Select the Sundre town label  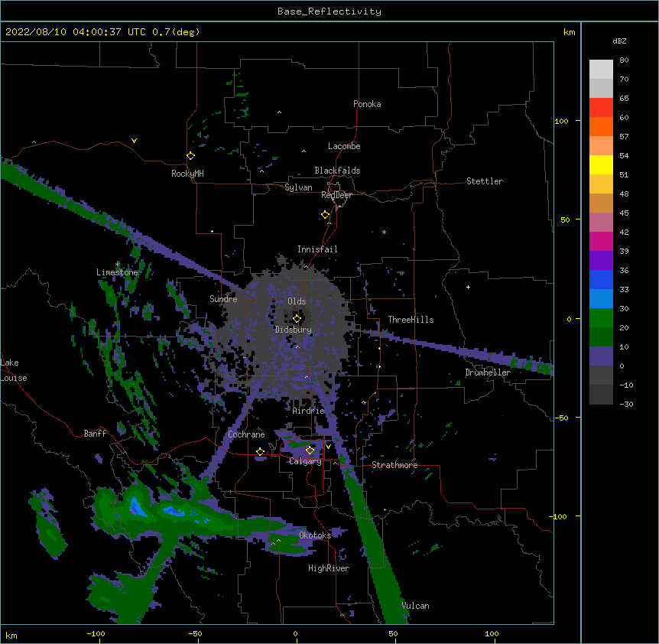(223, 299)
